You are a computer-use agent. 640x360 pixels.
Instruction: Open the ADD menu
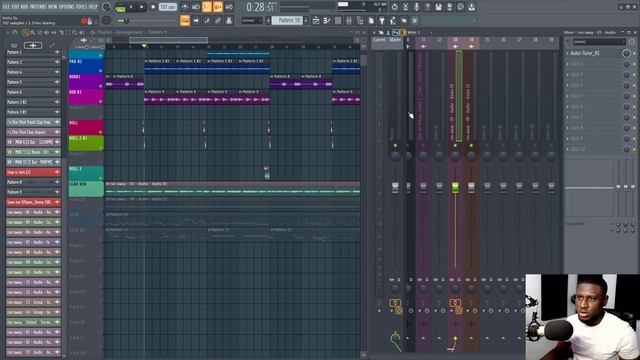pos(24,7)
